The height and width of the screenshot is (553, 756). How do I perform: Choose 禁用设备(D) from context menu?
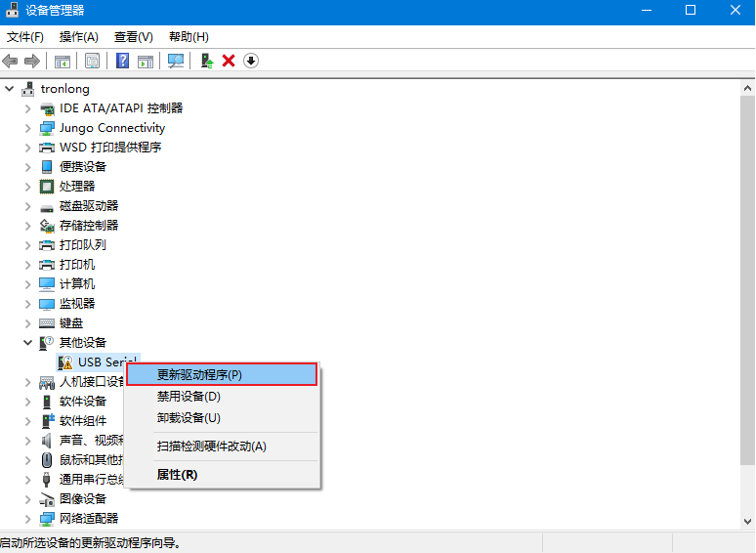coord(222,397)
